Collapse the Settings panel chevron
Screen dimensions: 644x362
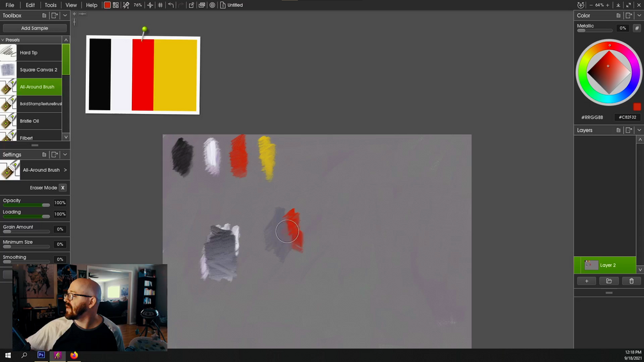(65, 155)
